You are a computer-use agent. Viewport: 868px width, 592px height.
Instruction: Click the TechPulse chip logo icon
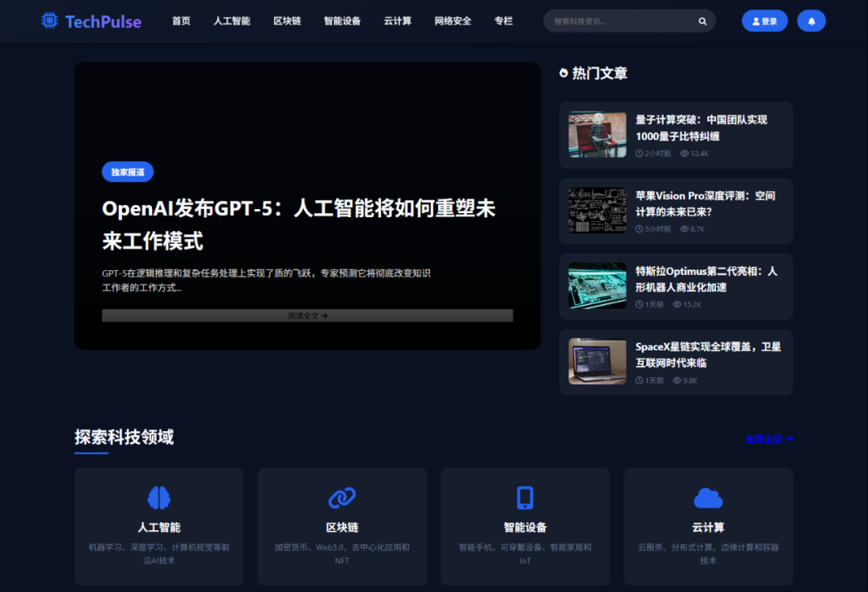point(49,20)
